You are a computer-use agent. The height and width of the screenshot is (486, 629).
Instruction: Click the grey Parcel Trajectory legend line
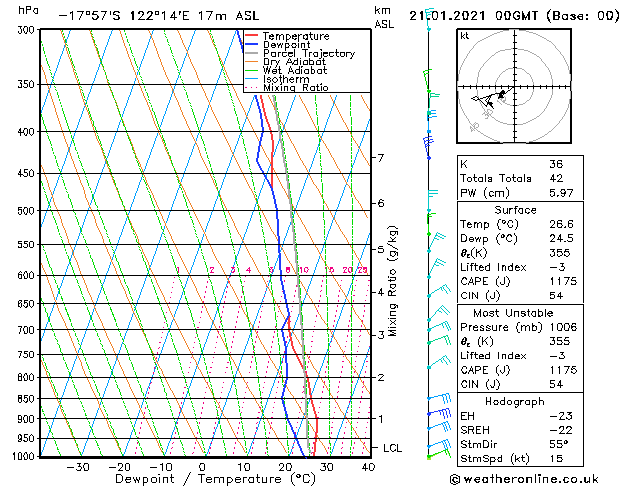click(251, 53)
